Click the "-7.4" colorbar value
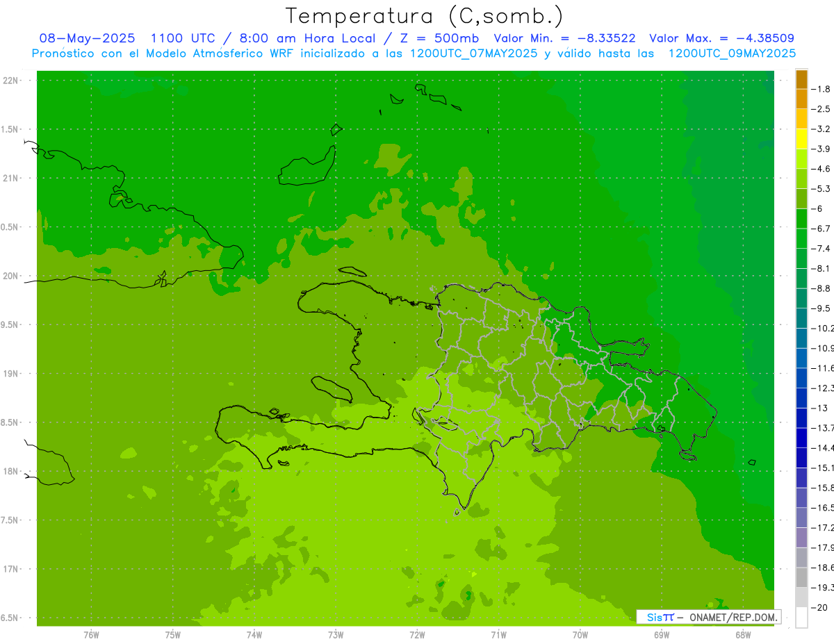The image size is (834, 644). 821,248
